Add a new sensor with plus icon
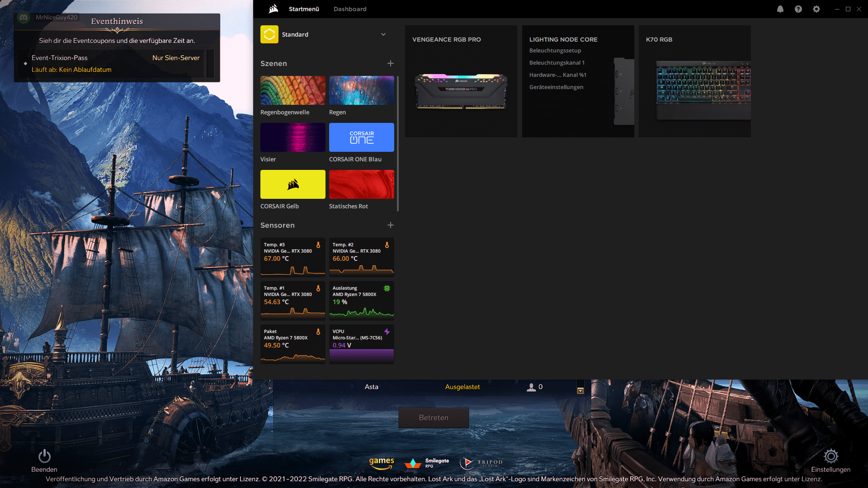Screen dimensions: 868x488 pyautogui.click(x=391, y=225)
